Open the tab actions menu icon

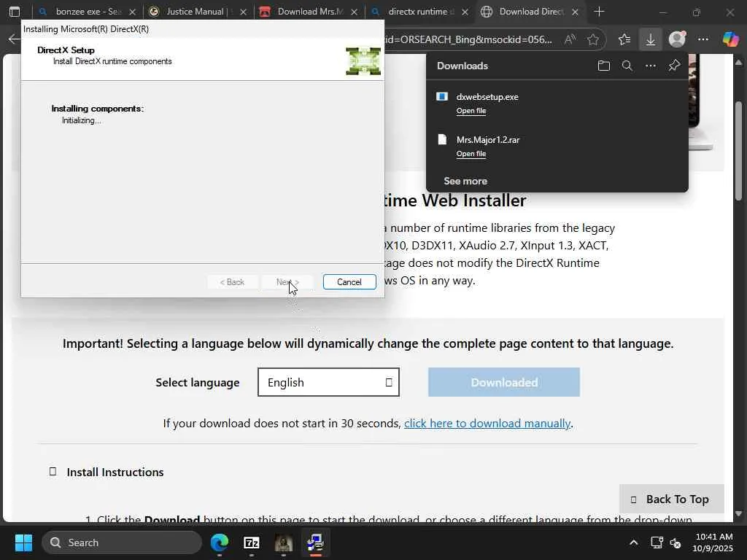[15, 12]
